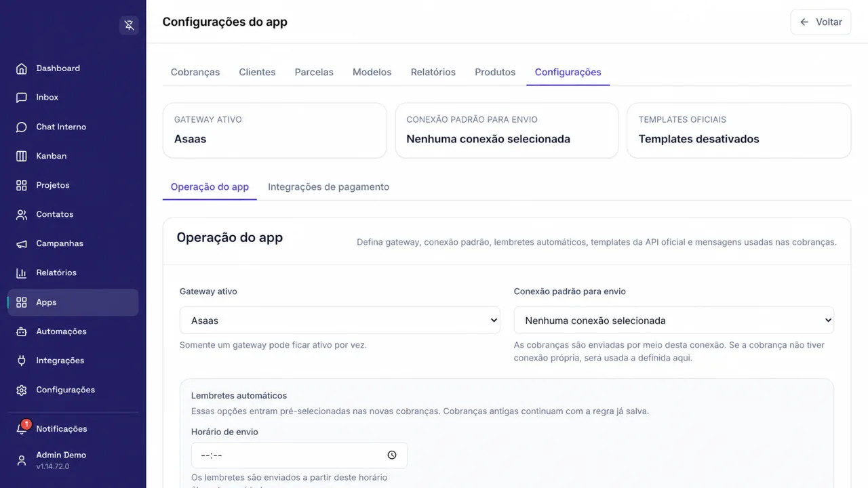
Task: Open the Parcelas tab
Action: [x=314, y=72]
